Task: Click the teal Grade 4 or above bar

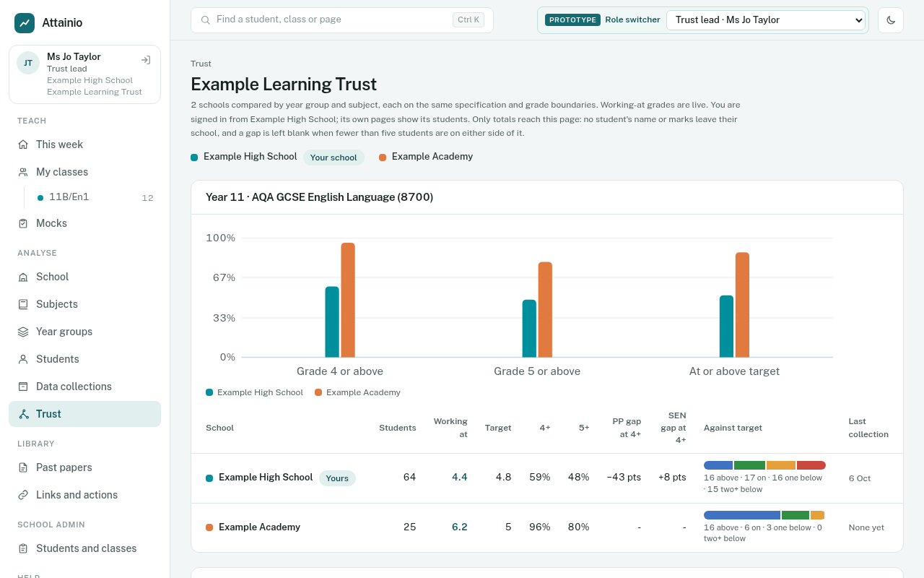Action: point(332,322)
